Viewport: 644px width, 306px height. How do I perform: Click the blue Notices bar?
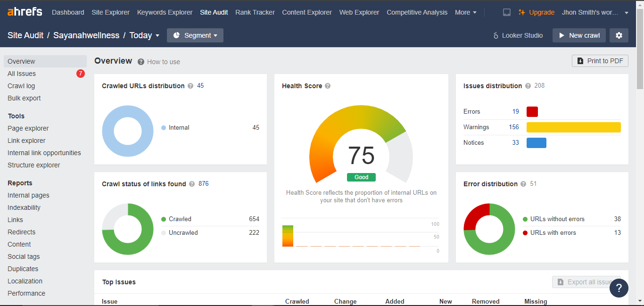pyautogui.click(x=537, y=143)
